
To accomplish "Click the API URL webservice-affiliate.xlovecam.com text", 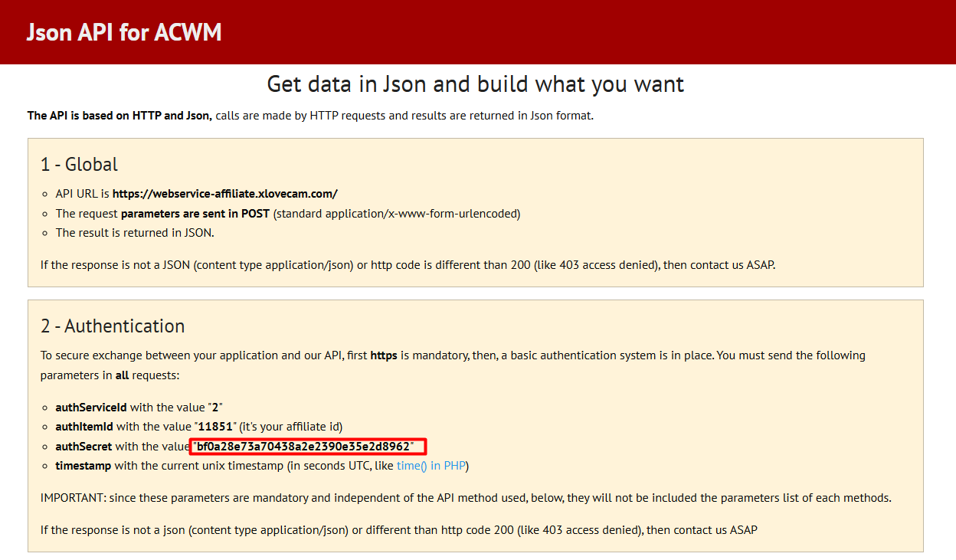I will pos(224,194).
